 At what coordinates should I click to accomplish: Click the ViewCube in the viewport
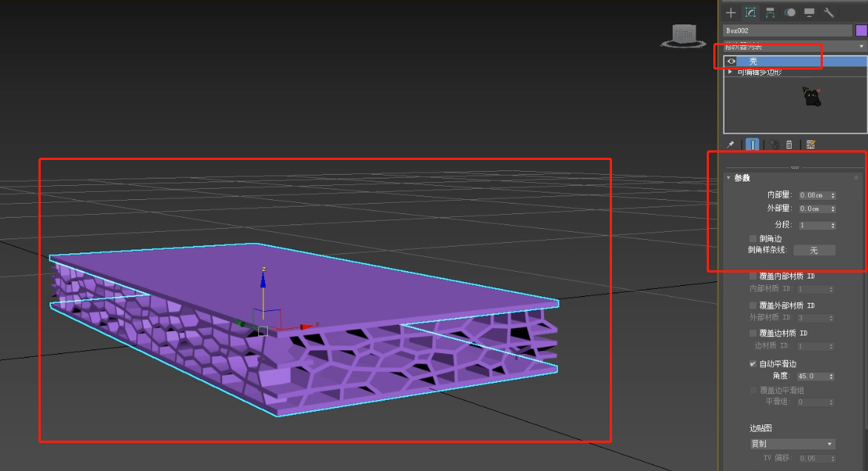coord(684,36)
